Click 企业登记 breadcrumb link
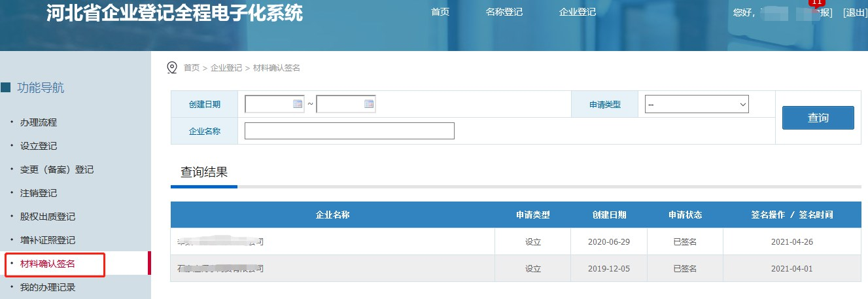 coord(226,68)
